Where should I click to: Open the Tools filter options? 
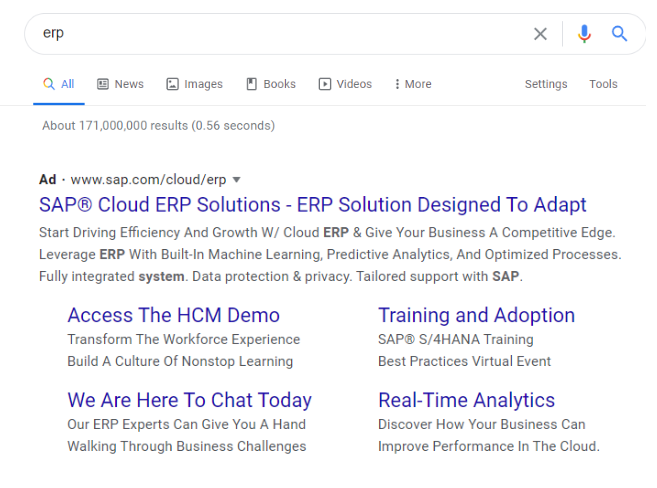point(603,84)
